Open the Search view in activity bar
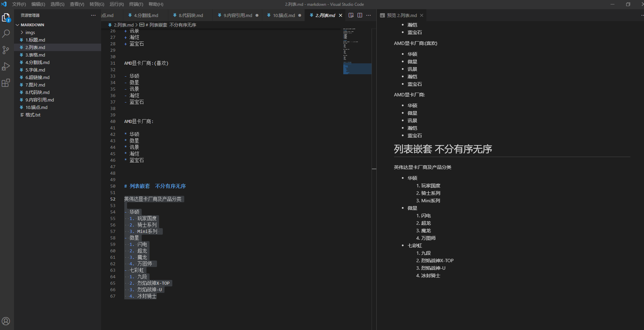Screen dimensions: 644x330 6,34
